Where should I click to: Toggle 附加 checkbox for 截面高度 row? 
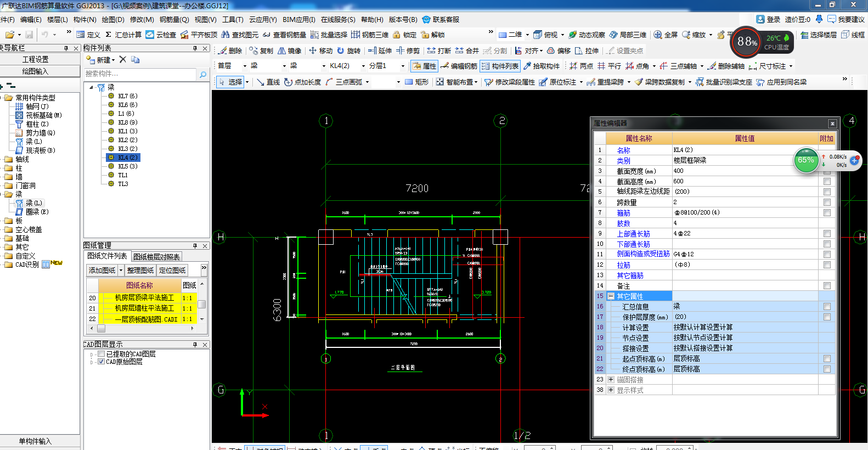(827, 181)
